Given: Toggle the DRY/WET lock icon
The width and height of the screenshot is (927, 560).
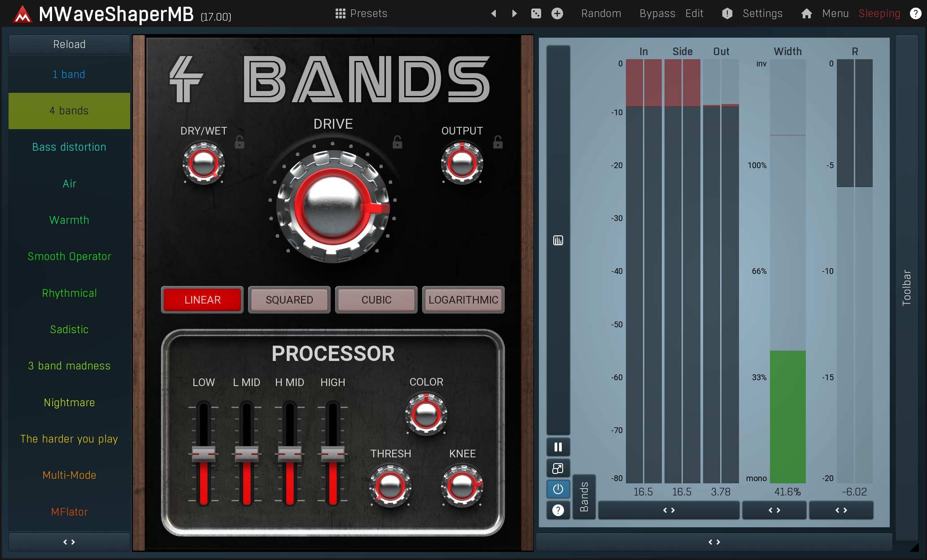Looking at the screenshot, I should pos(240,143).
